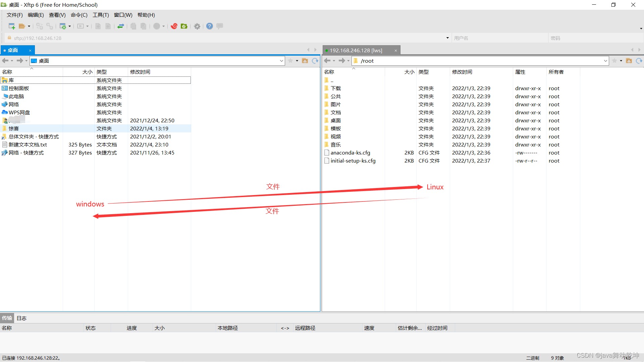Viewport: 644px width, 362px height.
Task: Click home folder icon in local pane
Action: (x=305, y=61)
